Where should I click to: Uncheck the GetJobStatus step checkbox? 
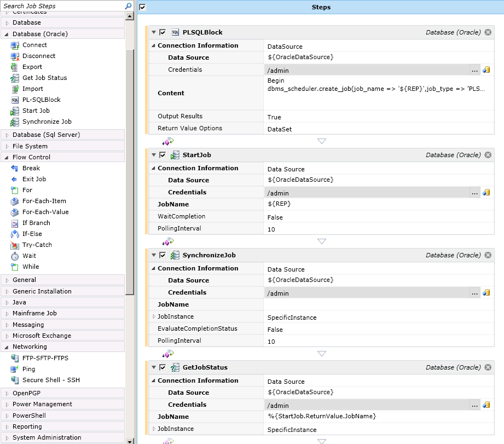pyautogui.click(x=163, y=367)
